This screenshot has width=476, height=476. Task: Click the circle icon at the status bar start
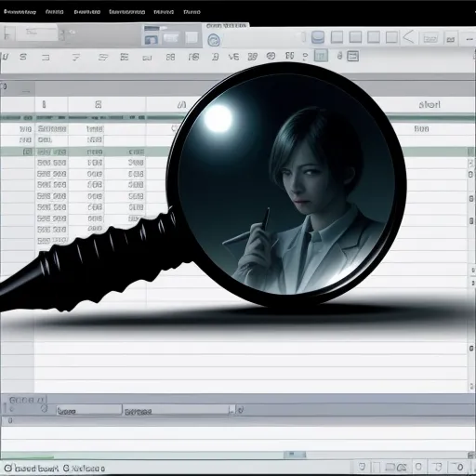[7, 468]
